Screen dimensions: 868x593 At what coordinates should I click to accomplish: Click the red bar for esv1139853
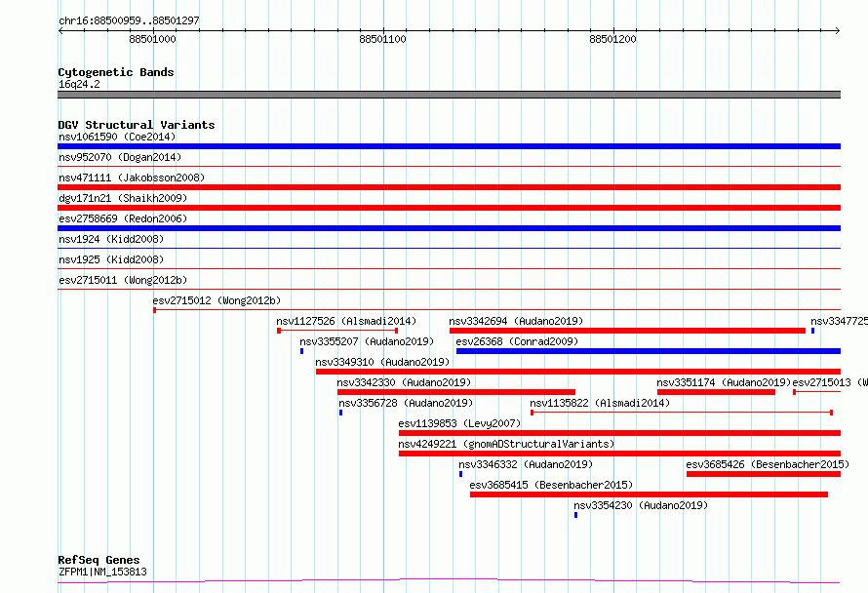(x=619, y=433)
